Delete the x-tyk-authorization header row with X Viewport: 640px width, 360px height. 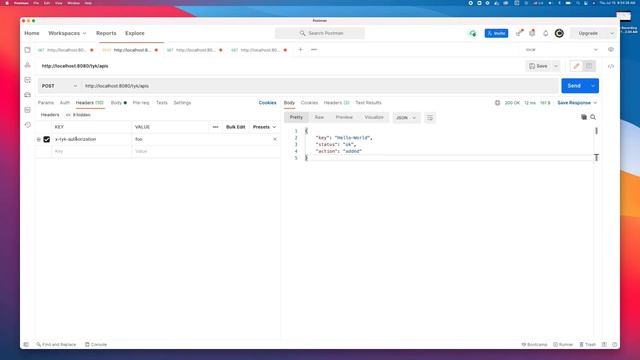tap(275, 139)
